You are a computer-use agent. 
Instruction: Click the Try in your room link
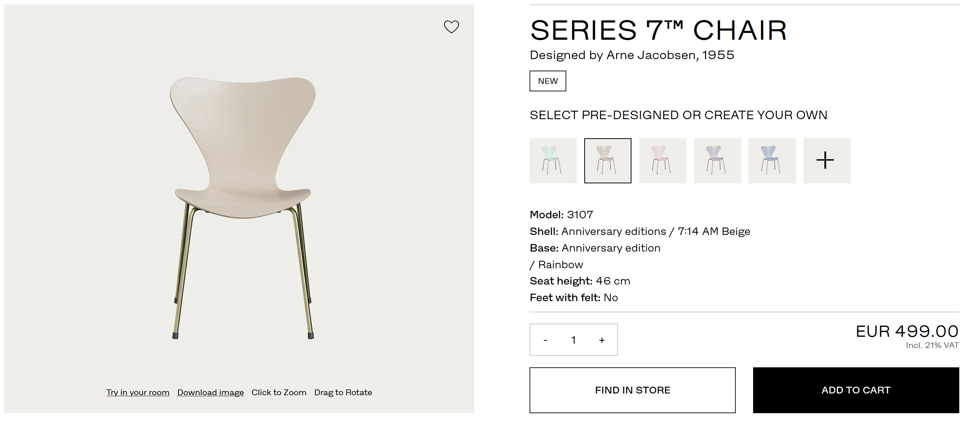tap(138, 392)
